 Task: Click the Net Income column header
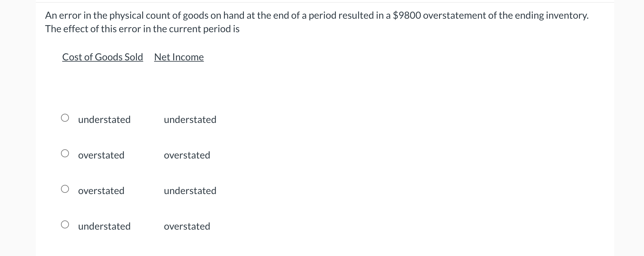pos(179,57)
